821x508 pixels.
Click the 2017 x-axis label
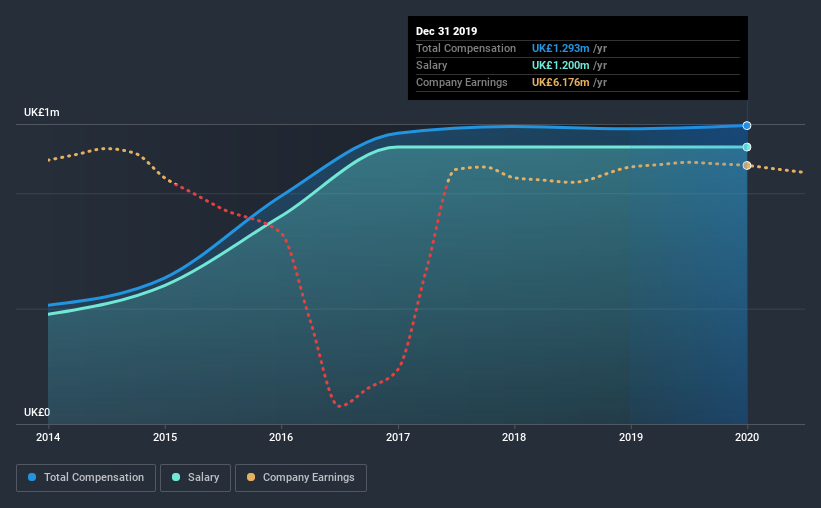coord(398,437)
